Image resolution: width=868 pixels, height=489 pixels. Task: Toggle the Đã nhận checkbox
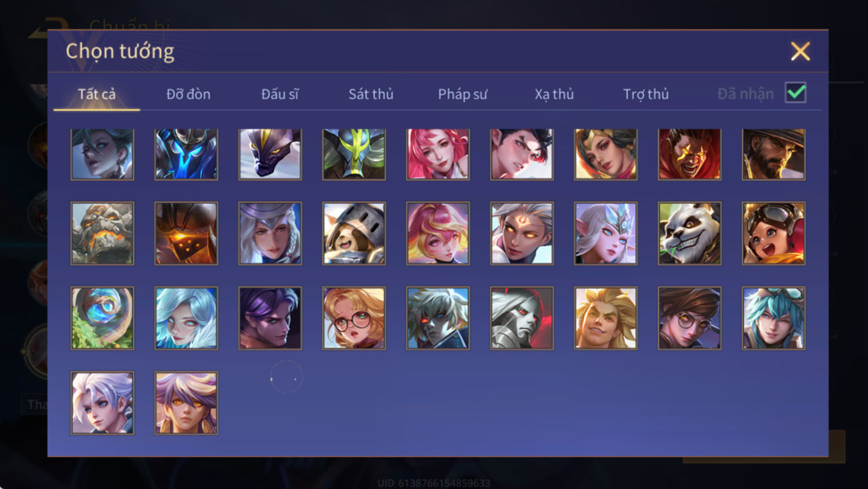click(x=795, y=93)
